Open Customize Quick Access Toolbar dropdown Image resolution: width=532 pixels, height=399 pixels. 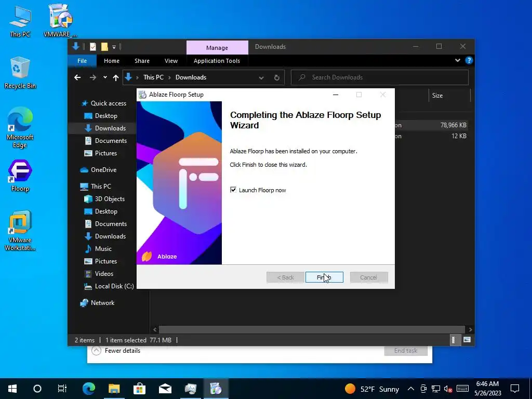(114, 47)
